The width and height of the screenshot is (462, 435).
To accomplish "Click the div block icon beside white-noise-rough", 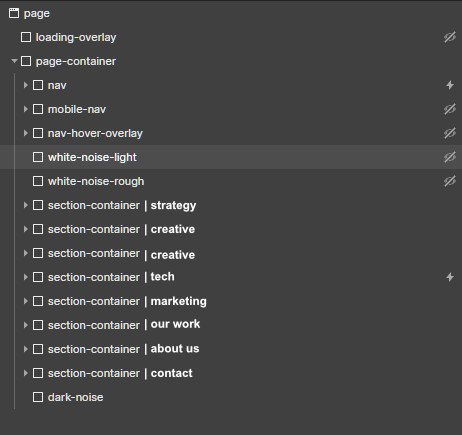I will pyautogui.click(x=38, y=181).
